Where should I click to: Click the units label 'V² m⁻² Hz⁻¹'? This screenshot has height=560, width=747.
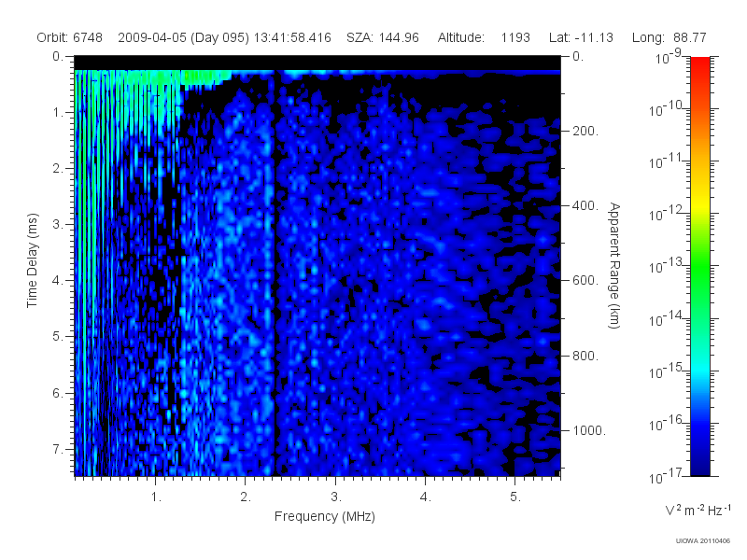[698, 510]
